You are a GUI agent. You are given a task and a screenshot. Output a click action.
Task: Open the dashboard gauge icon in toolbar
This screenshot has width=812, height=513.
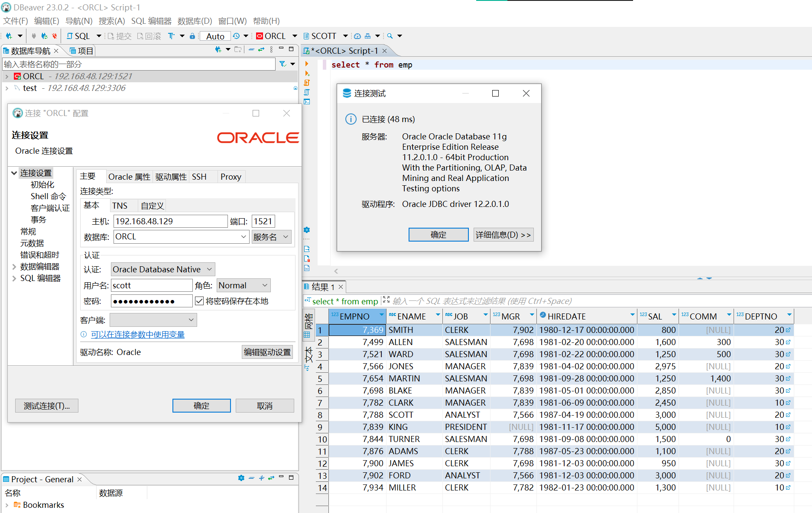click(x=357, y=36)
